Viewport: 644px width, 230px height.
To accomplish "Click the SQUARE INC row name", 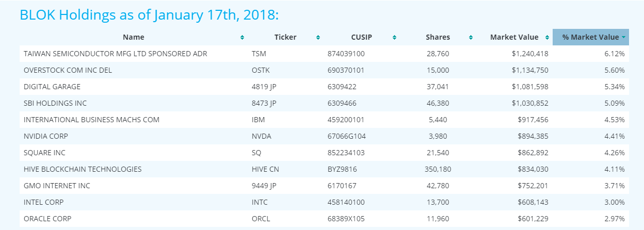I will [44, 153].
